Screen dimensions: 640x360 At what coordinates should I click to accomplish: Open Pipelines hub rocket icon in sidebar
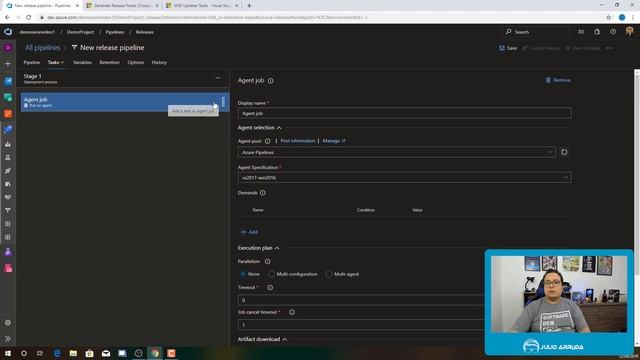pos(8,129)
